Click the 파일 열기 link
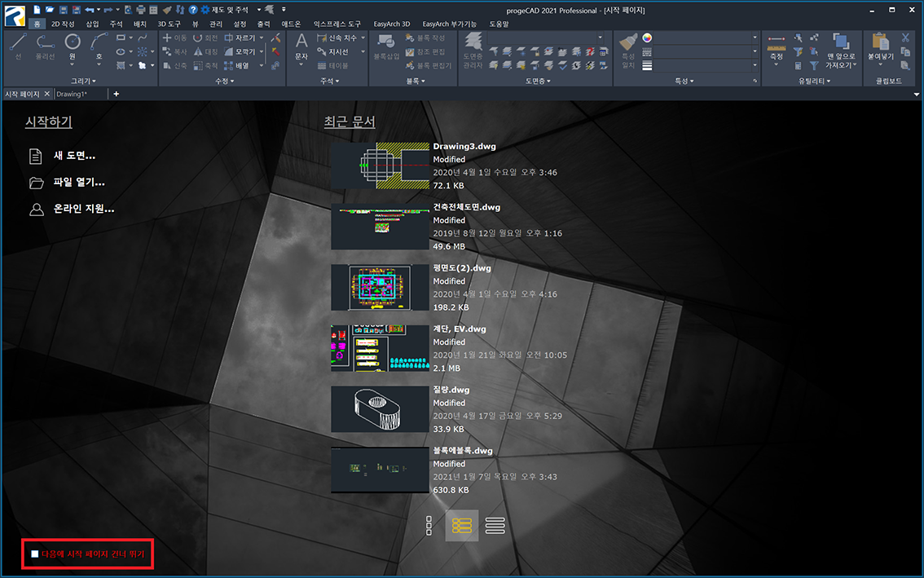Viewport: 924px width, 578px height. pos(79,183)
